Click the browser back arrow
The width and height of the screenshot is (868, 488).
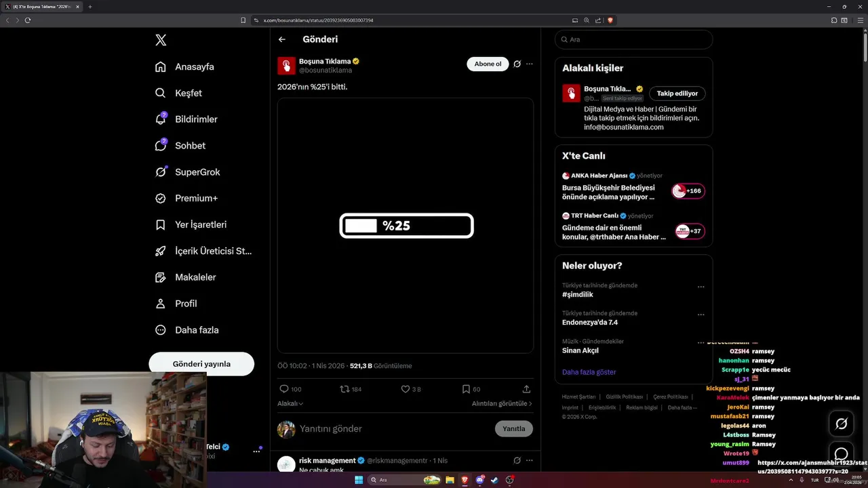pos(7,20)
